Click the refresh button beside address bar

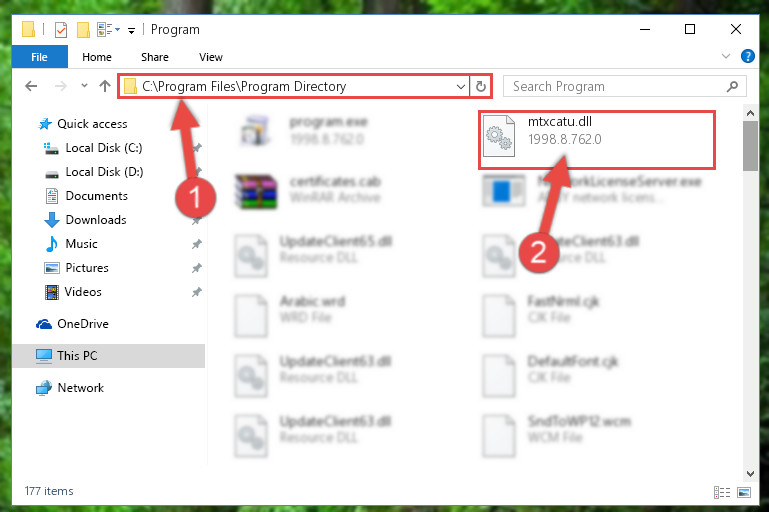click(481, 86)
